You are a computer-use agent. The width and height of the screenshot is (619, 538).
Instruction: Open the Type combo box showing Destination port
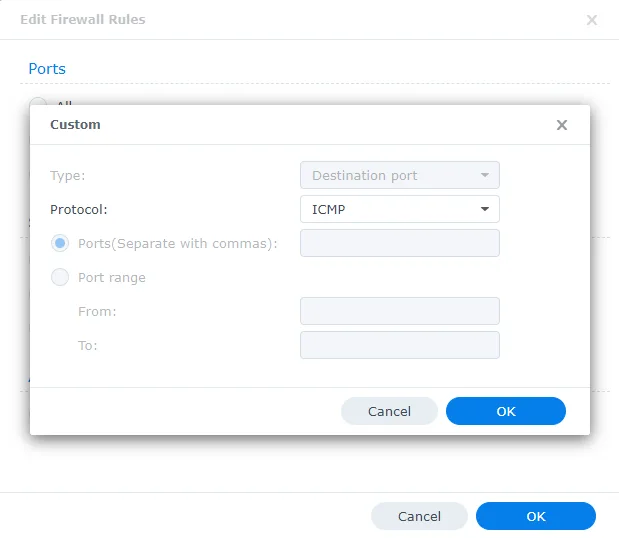click(x=400, y=175)
